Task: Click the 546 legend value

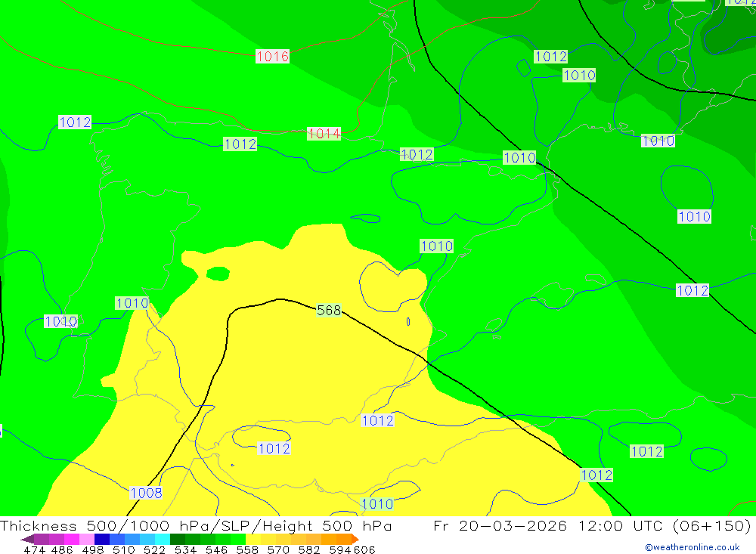Action: click(216, 550)
